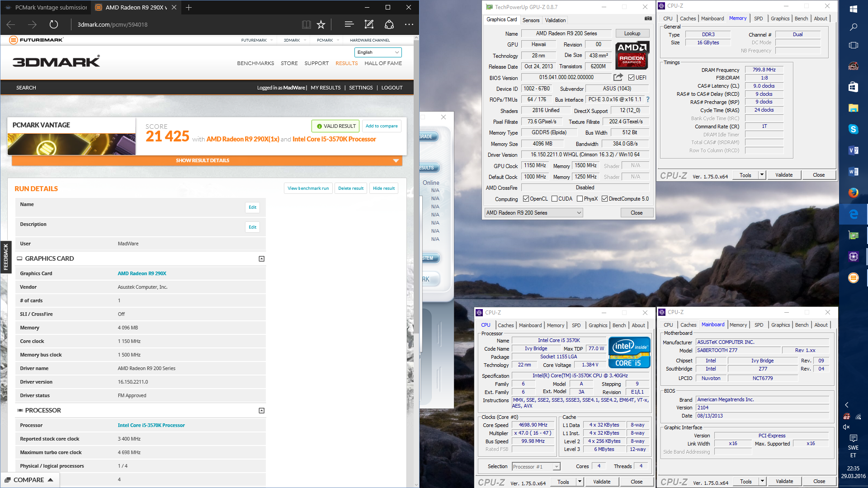This screenshot has width=868, height=488.
Task: Open the Tools dropdown arrow in the CPU tab CPU-Z window
Action: pos(580,482)
